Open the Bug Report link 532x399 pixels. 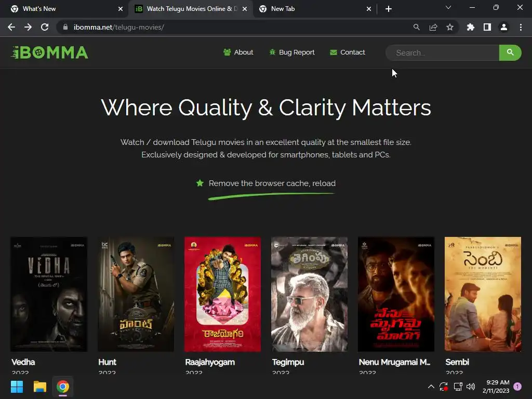click(x=292, y=52)
